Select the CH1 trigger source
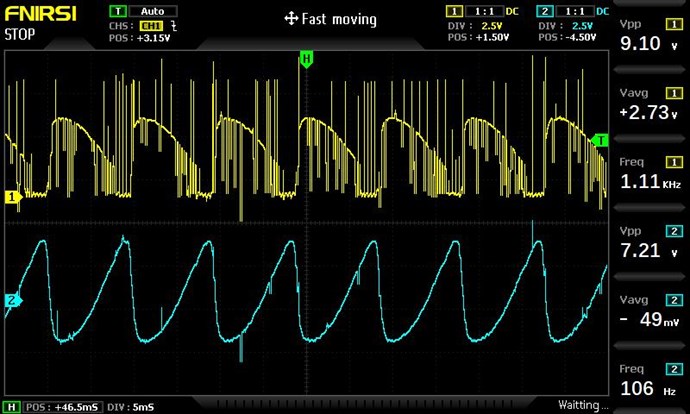The height and width of the screenshot is (414, 690). pyautogui.click(x=151, y=26)
